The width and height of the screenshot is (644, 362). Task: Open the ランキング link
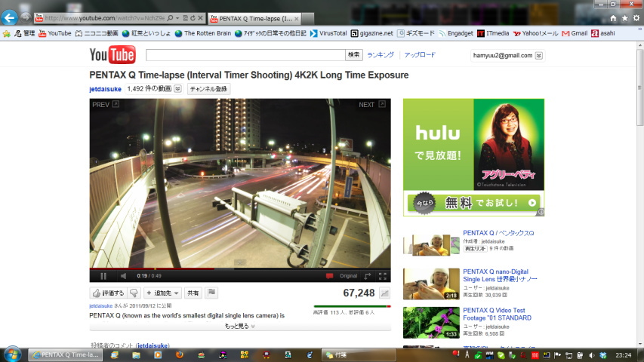[x=381, y=55]
